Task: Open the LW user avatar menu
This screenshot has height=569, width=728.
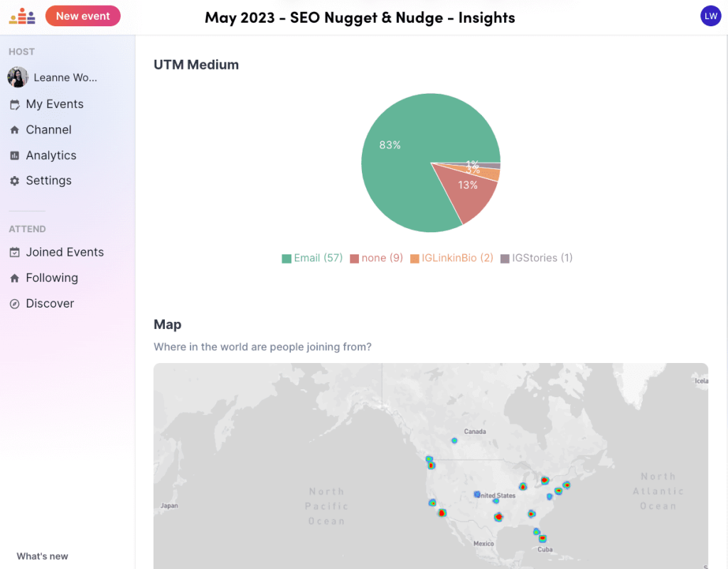Action: pos(710,16)
